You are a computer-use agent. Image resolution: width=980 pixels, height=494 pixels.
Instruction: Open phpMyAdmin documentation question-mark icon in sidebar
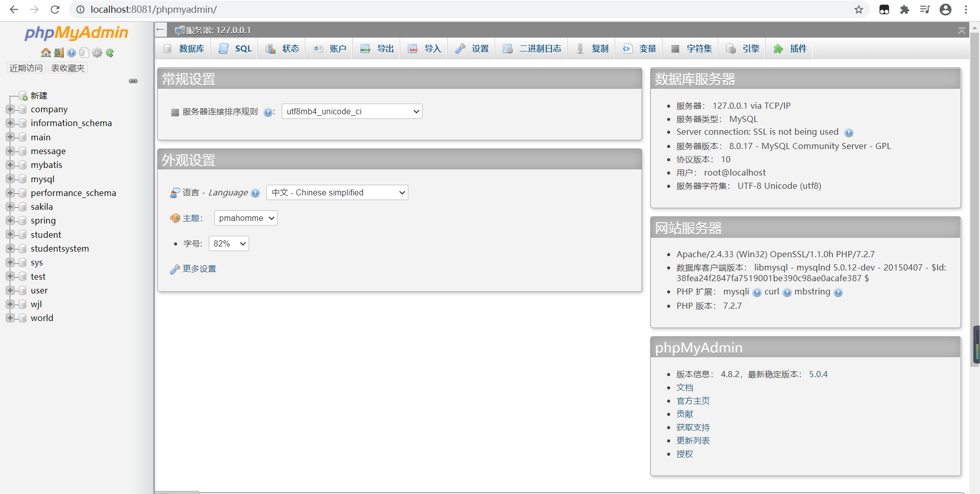tap(71, 53)
